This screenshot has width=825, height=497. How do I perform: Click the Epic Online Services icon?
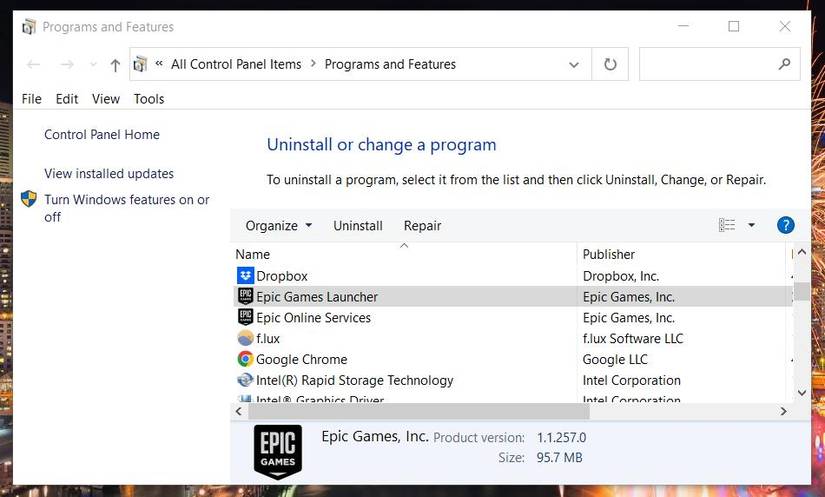click(245, 317)
